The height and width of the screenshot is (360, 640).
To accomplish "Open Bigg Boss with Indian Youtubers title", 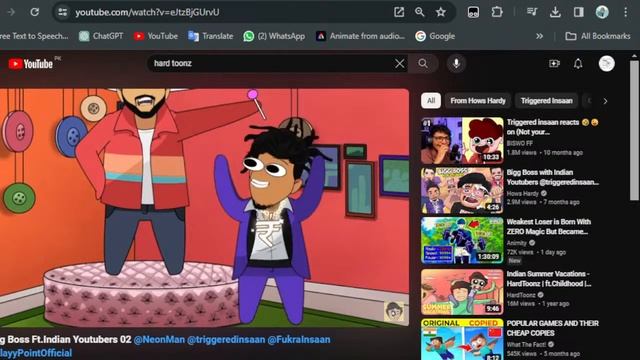I will [x=553, y=177].
